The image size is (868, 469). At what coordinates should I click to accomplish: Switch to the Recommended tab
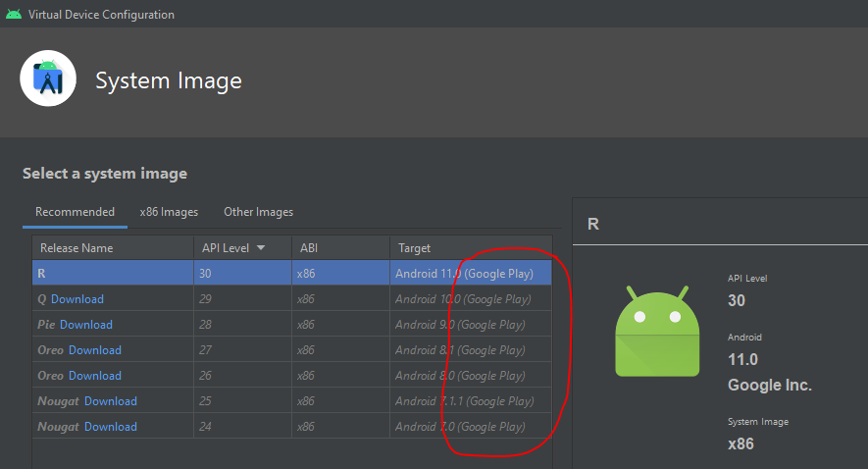pyautogui.click(x=75, y=212)
